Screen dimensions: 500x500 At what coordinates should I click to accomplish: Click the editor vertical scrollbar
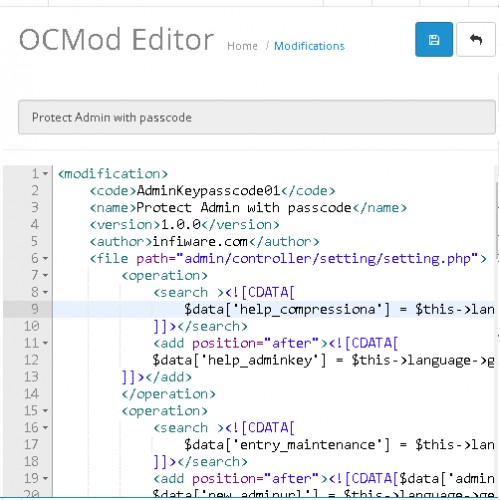point(497,220)
